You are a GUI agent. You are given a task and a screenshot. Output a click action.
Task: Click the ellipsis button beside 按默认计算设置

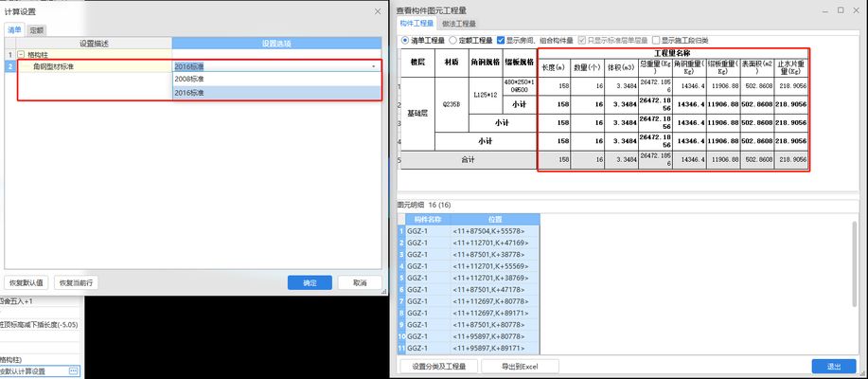coord(74,370)
